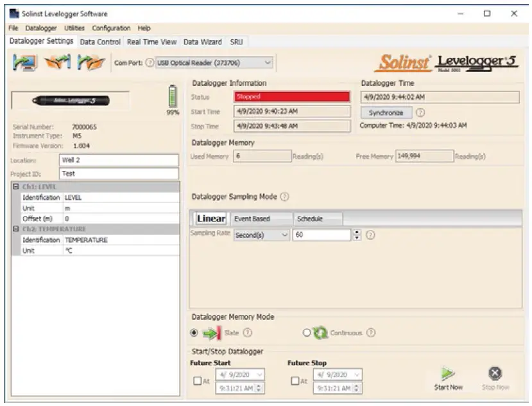Enable the Future Stop At checkbox
Image resolution: width=532 pixels, height=406 pixels.
[295, 381]
